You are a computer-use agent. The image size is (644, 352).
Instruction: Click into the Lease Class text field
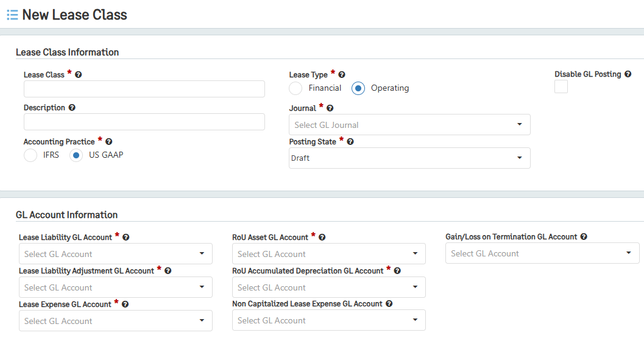(x=144, y=89)
